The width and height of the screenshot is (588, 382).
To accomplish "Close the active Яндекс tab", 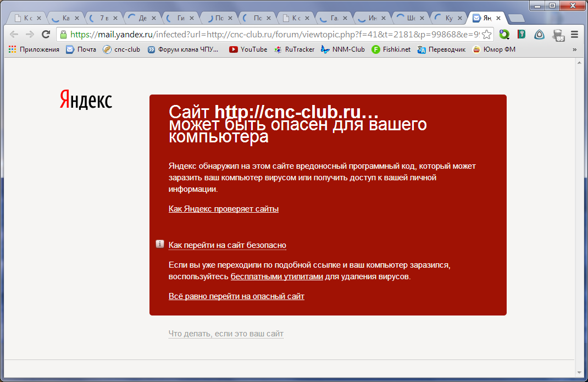I will tap(498, 18).
